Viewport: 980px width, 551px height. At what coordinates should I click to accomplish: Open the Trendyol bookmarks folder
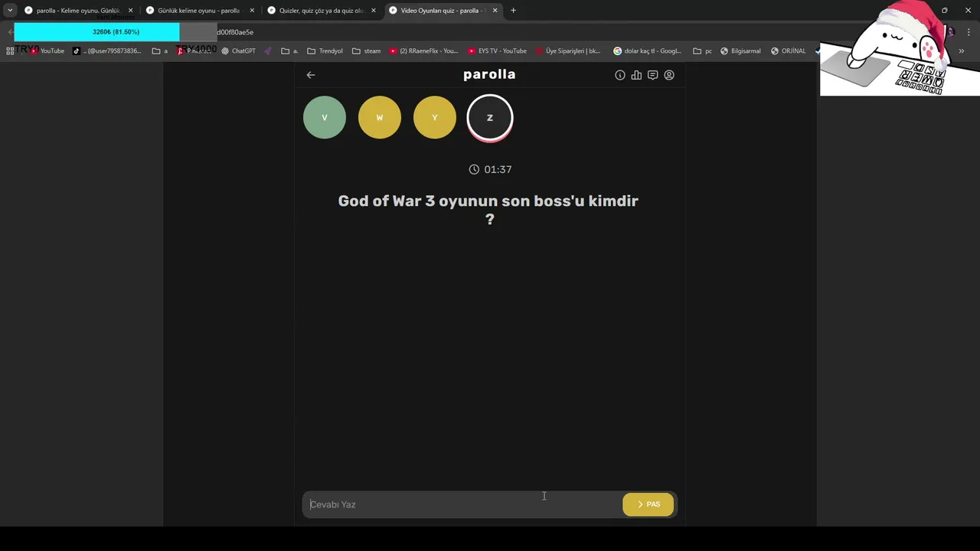pyautogui.click(x=325, y=51)
